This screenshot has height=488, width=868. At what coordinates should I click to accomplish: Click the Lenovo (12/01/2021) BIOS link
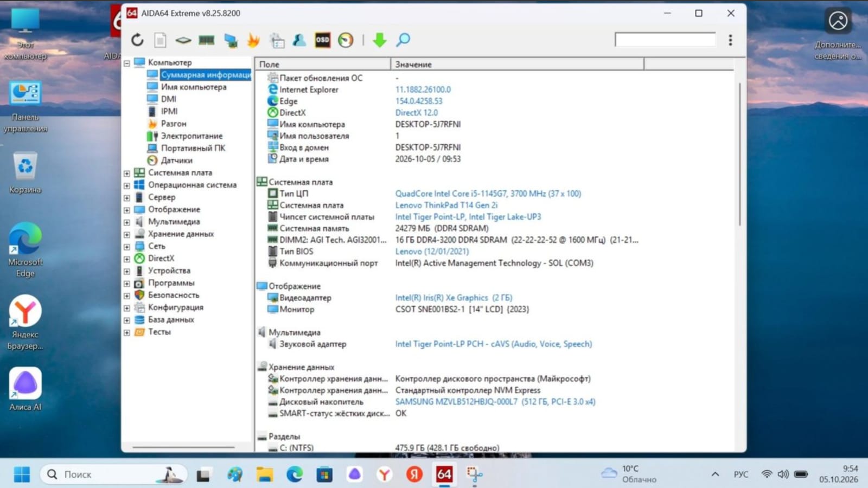click(432, 252)
